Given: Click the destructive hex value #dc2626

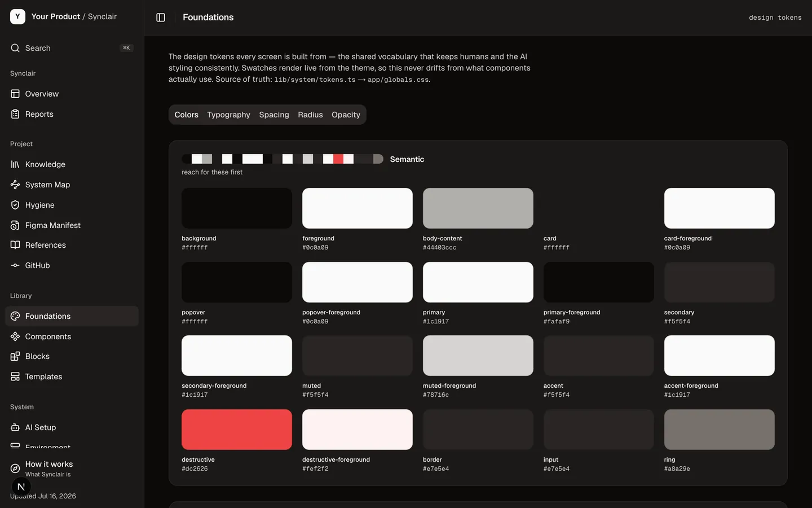Looking at the screenshot, I should coord(195,469).
